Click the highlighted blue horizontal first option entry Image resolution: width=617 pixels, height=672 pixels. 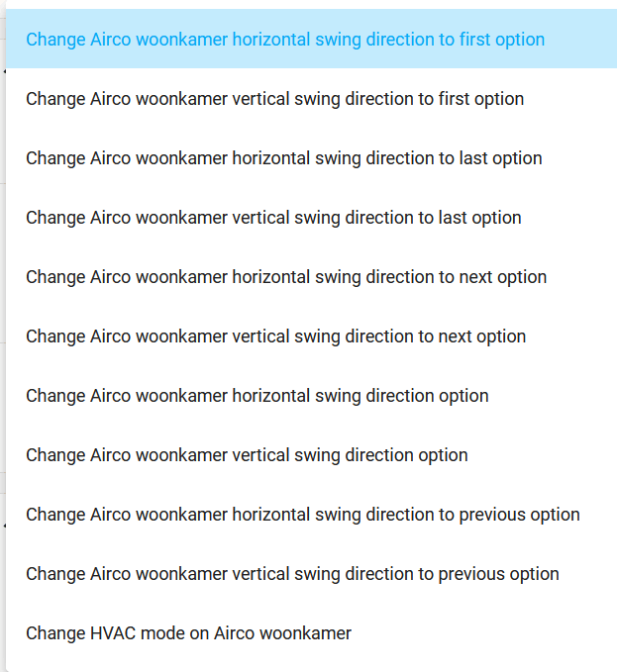(x=311, y=39)
